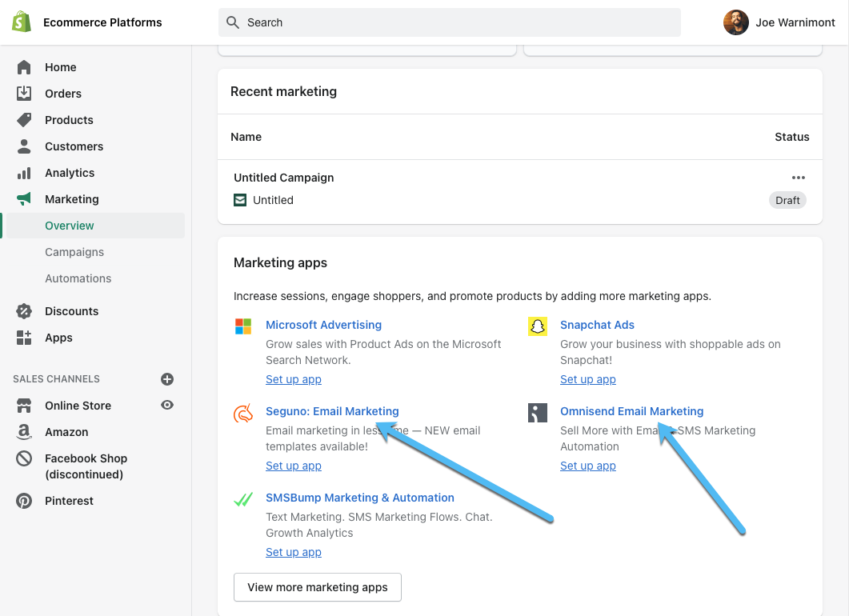
Task: Click the Microsoft Advertising logo
Action: 243,326
